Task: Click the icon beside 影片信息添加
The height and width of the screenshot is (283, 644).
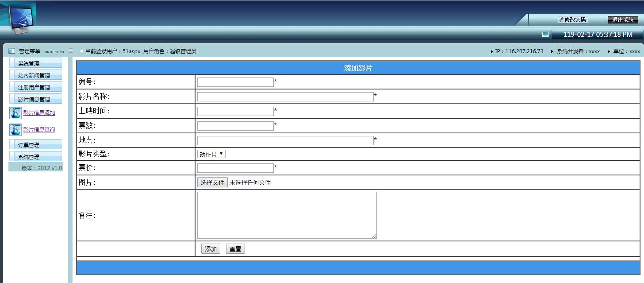Action: pyautogui.click(x=15, y=113)
